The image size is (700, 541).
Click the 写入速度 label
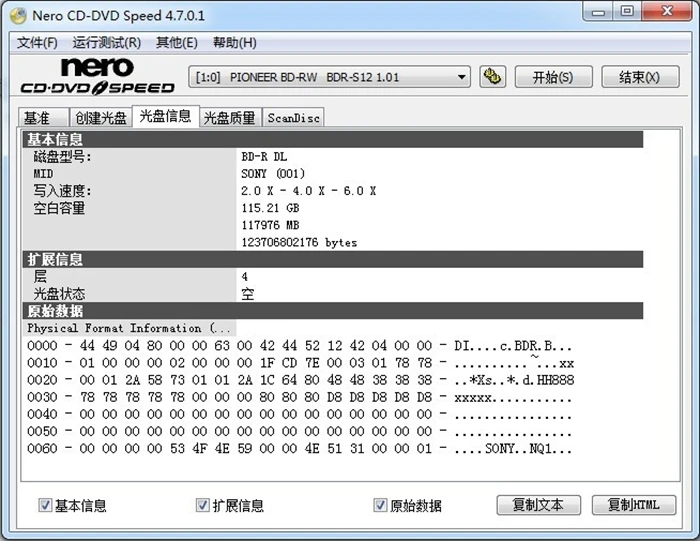[x=62, y=191]
